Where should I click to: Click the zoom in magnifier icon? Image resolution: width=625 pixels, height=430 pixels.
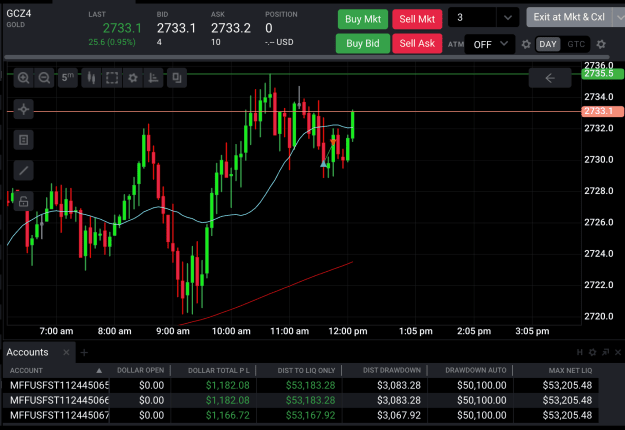coord(24,78)
